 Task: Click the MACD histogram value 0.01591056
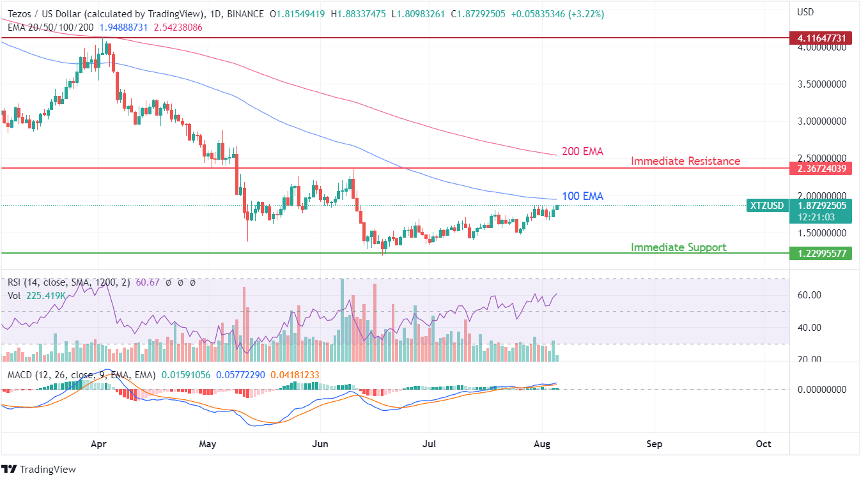point(185,375)
